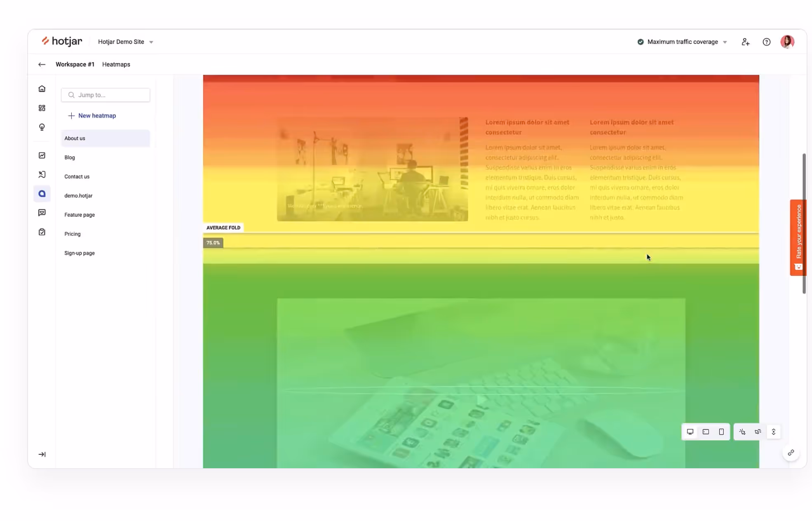Click the Workspace #1 breadcrumb
Image resolution: width=812 pixels, height=521 pixels.
[x=75, y=64]
